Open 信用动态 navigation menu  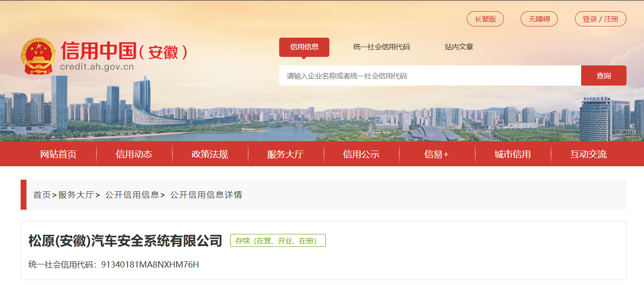(134, 154)
